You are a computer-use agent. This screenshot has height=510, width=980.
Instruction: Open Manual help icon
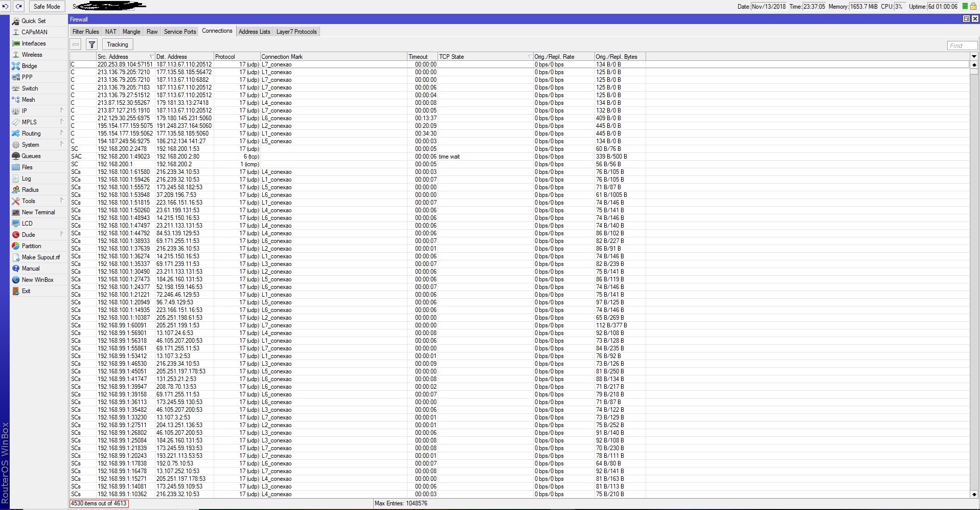16,269
